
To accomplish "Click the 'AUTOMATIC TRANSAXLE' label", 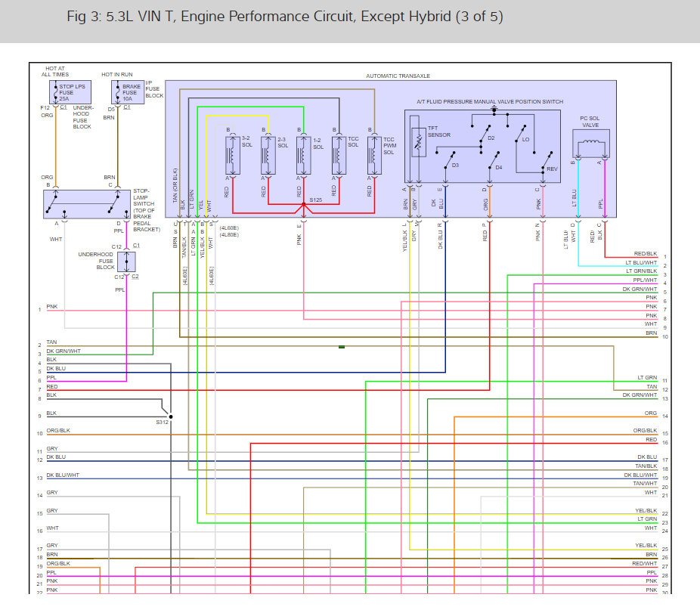I will pyautogui.click(x=398, y=76).
